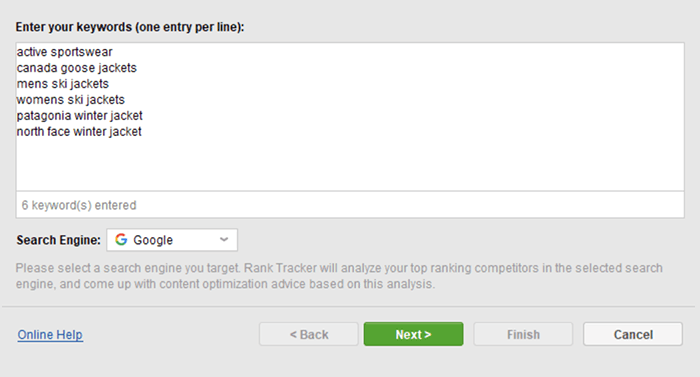This screenshot has width=700, height=377.
Task: Place cursor on 'canada goose jackets' line
Action: click(77, 68)
